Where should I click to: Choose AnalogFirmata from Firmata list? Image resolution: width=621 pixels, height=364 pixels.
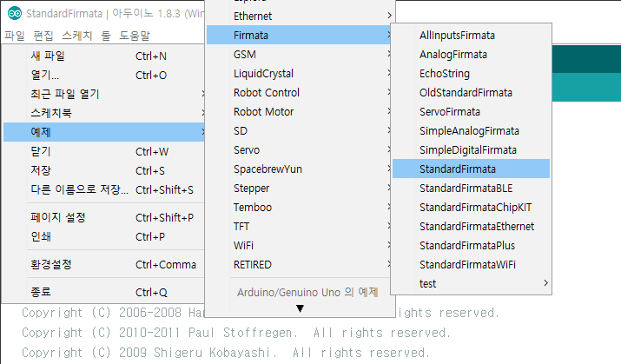coord(471,54)
